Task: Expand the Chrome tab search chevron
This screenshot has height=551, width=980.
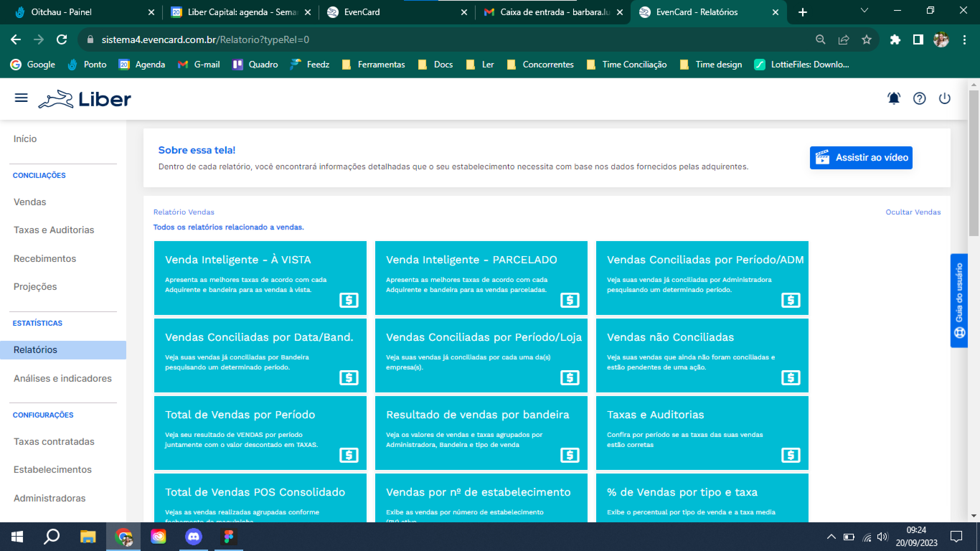Action: coord(864,11)
